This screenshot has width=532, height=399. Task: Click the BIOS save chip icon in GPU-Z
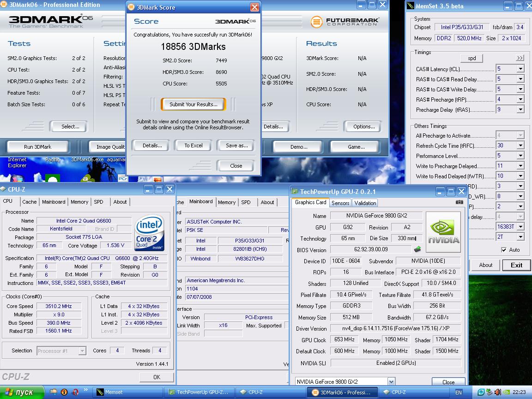tap(417, 249)
